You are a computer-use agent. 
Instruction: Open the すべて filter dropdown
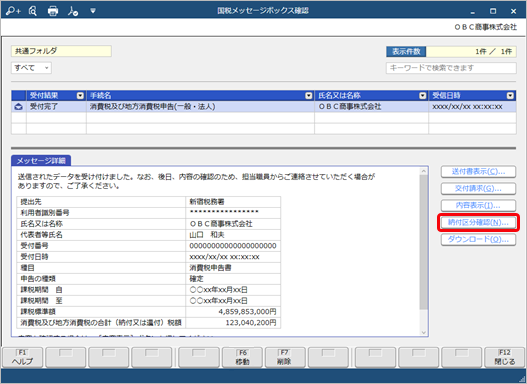tap(31, 68)
